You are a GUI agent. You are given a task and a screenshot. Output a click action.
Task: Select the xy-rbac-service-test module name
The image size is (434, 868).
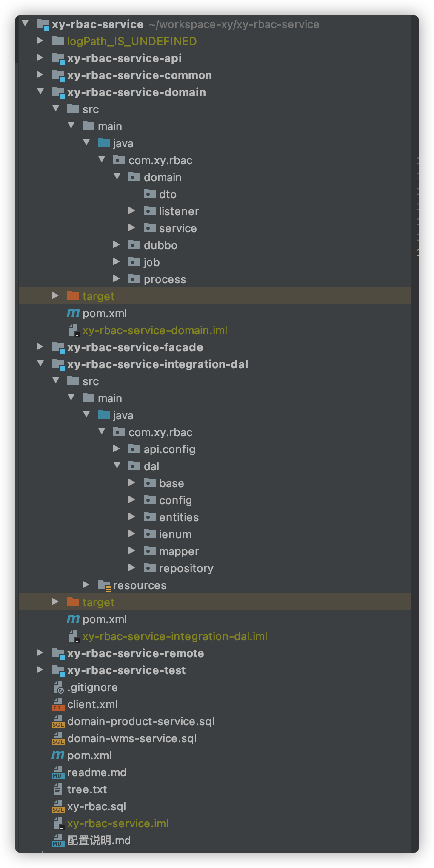(x=126, y=670)
